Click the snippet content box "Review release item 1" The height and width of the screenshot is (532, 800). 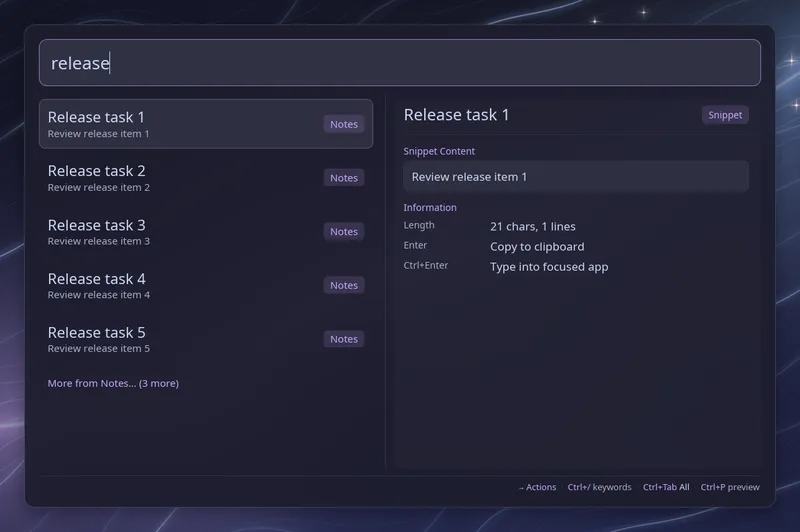click(x=576, y=176)
